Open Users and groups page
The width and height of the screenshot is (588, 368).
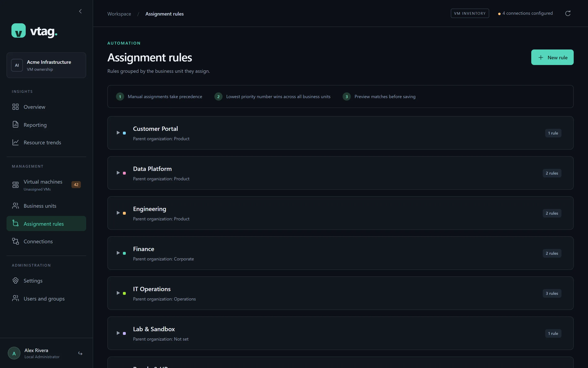pyautogui.click(x=46, y=299)
